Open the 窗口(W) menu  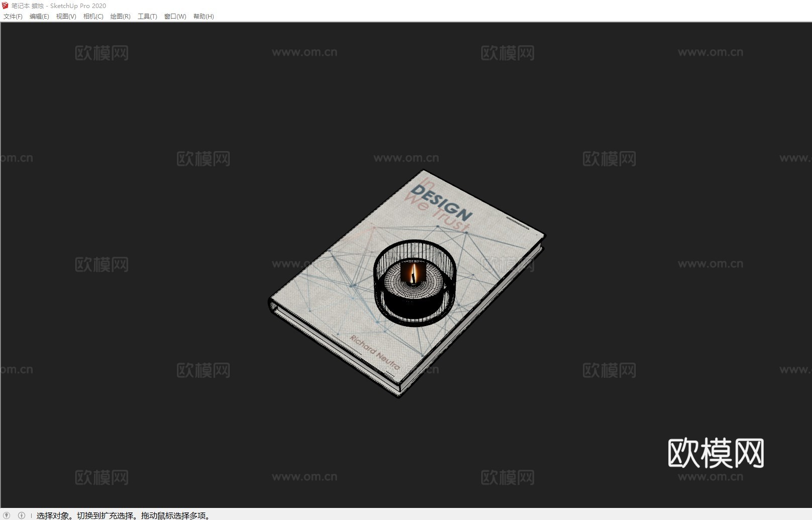tap(175, 17)
